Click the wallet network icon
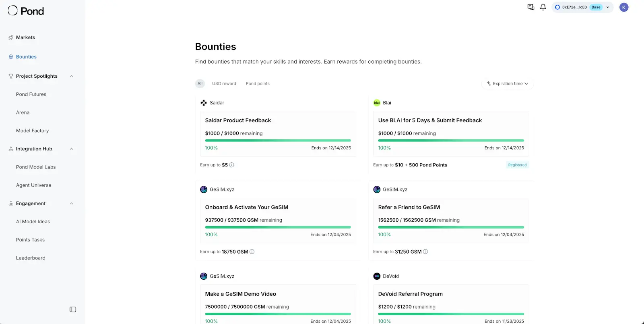 point(557,7)
